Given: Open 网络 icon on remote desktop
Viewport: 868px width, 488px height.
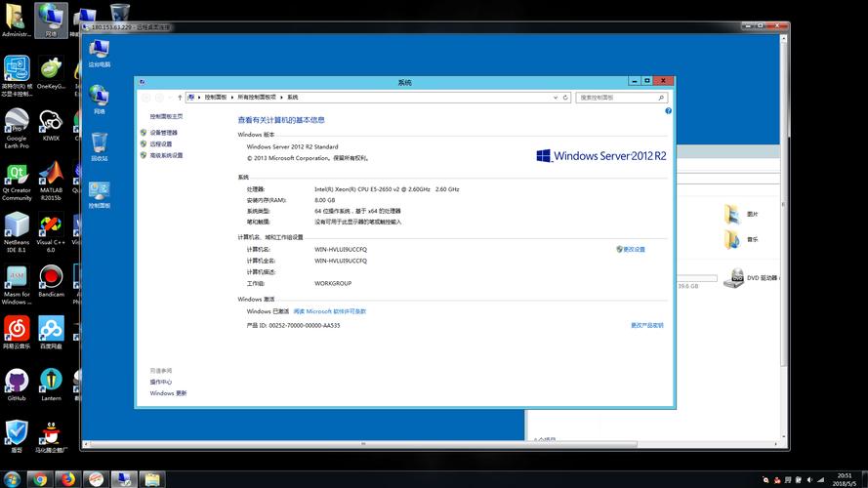Looking at the screenshot, I should click(x=99, y=100).
